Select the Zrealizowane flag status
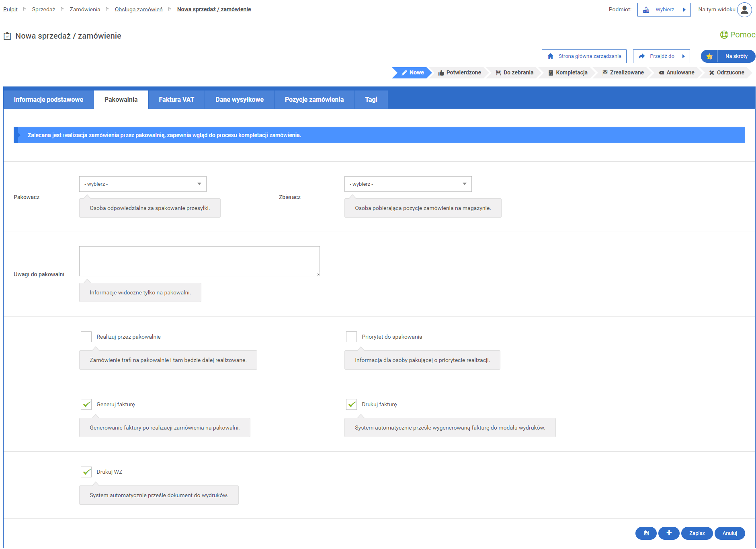 point(623,73)
